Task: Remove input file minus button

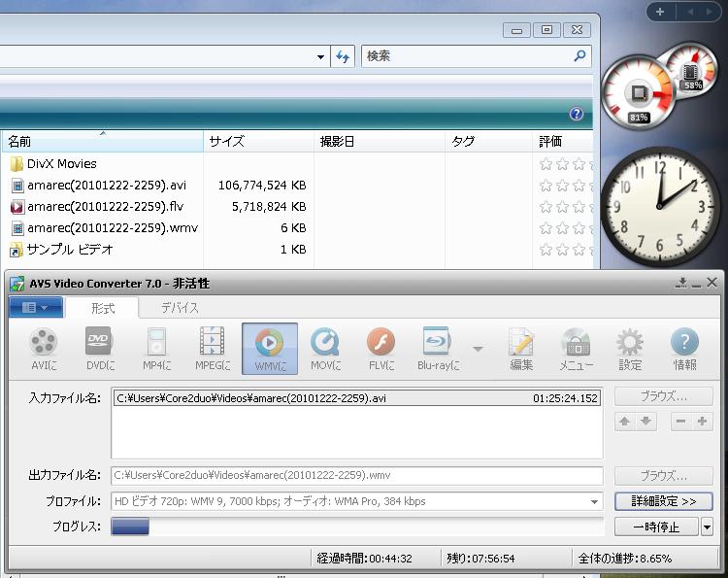Action: [680, 422]
